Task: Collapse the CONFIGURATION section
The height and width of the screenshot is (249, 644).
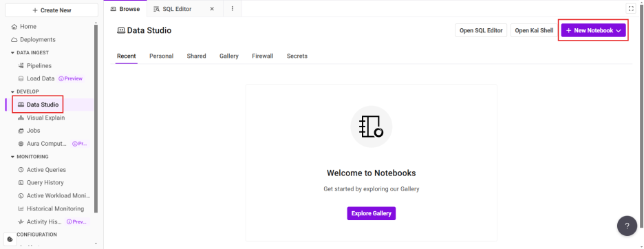Action: [x=36, y=235]
